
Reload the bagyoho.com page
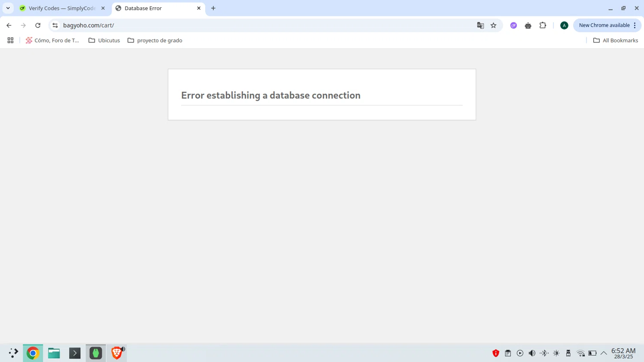coord(38,25)
